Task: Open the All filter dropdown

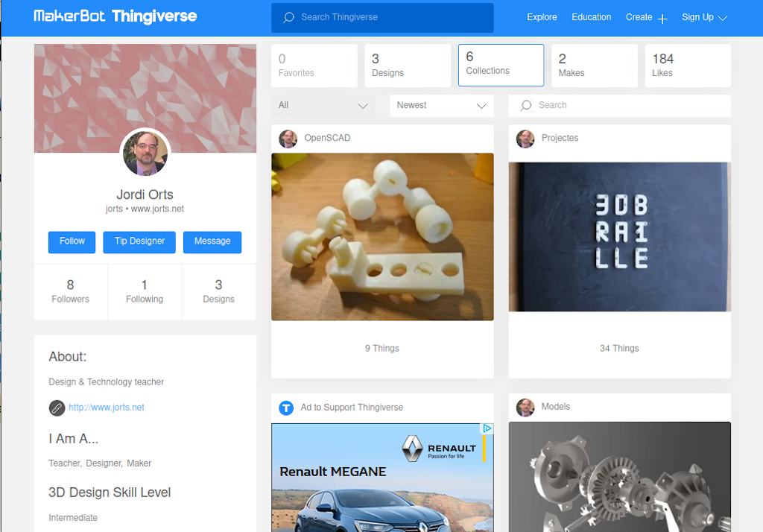Action: 323,106
